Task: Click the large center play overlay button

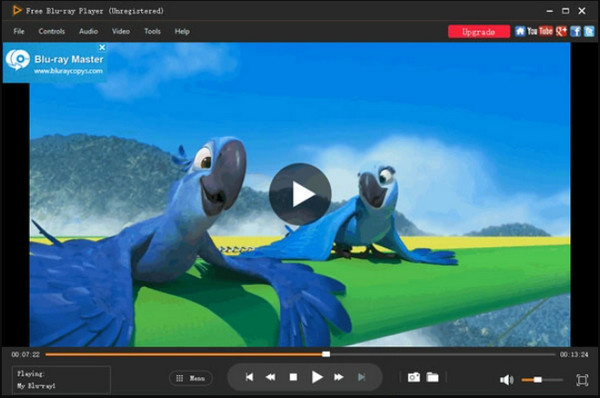Action: click(300, 194)
